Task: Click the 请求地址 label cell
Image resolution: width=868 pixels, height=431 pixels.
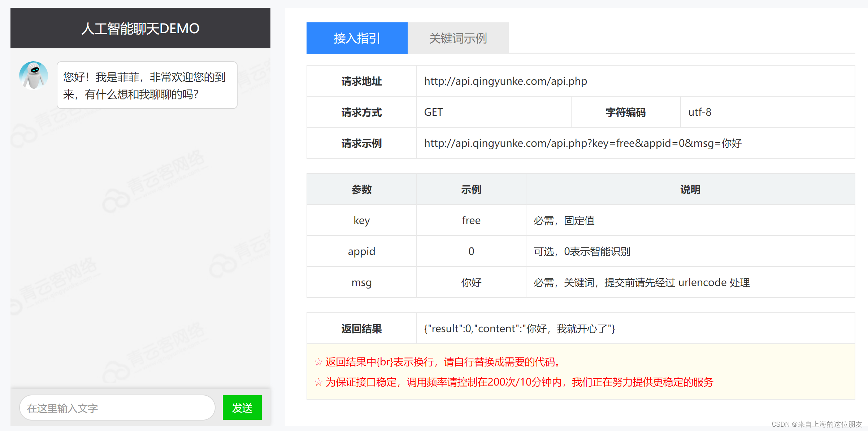Action: [x=361, y=81]
